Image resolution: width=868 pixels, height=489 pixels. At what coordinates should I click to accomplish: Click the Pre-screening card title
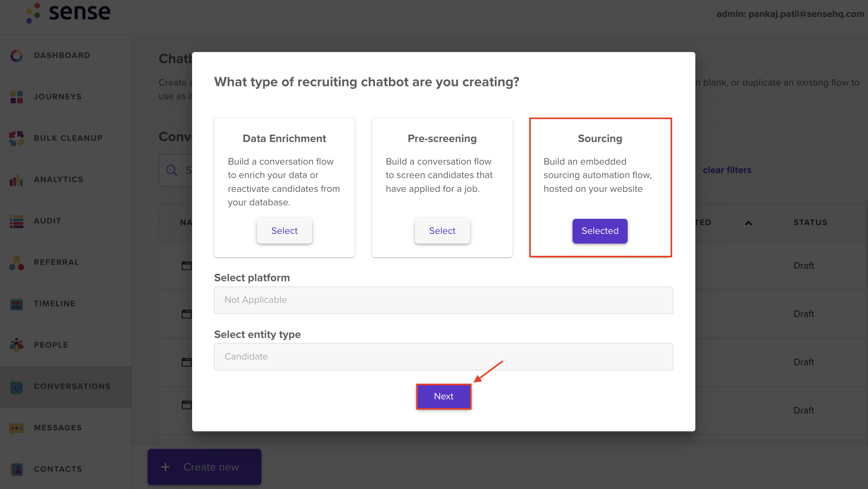[x=442, y=139]
